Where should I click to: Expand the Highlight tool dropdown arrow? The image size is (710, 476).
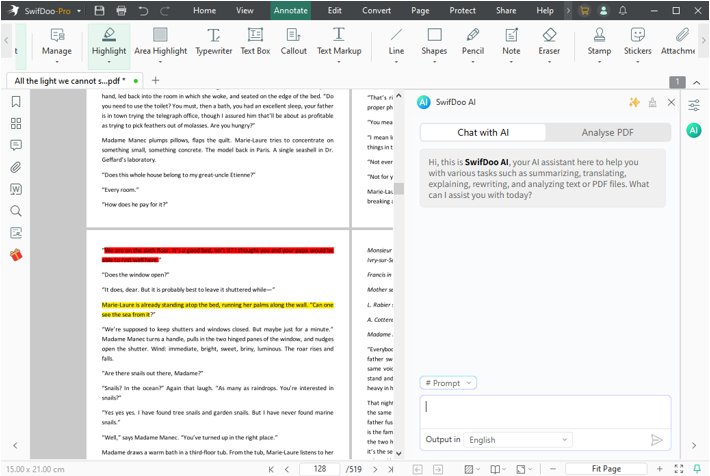109,62
